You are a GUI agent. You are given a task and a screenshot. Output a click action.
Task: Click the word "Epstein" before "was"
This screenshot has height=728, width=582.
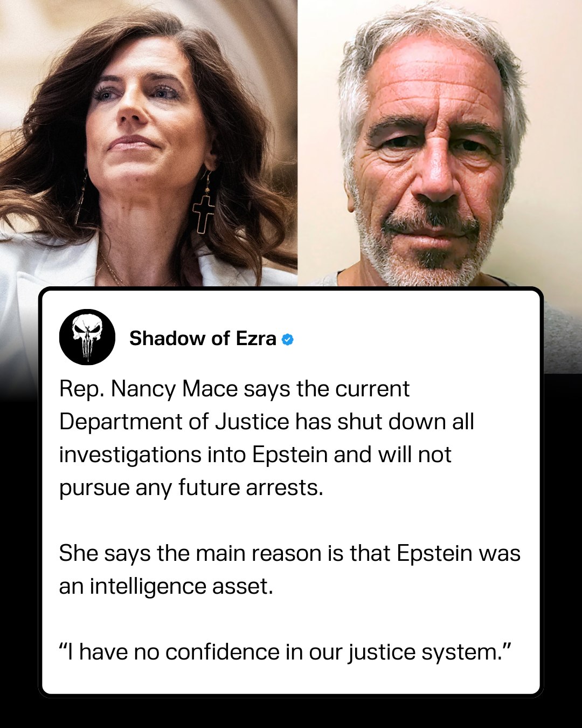click(434, 554)
